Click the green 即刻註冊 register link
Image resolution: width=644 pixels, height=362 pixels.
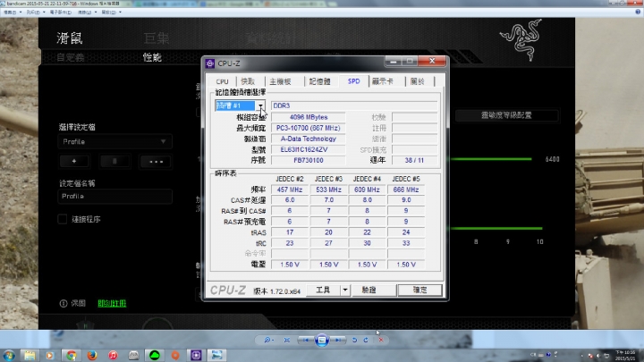112,303
